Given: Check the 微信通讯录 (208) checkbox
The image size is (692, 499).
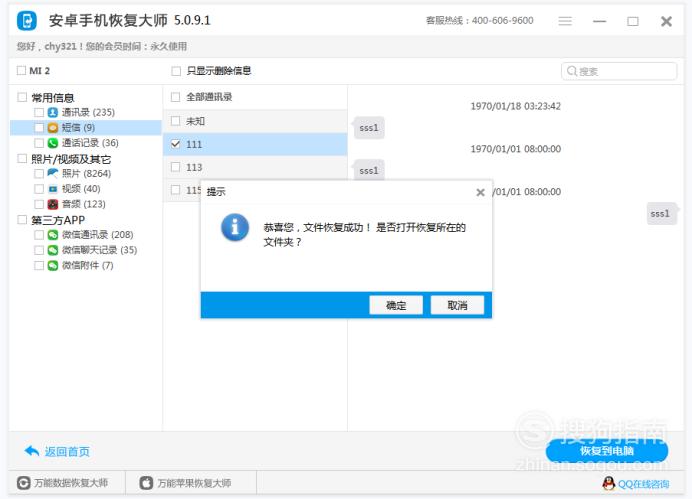Looking at the screenshot, I should coord(39,235).
